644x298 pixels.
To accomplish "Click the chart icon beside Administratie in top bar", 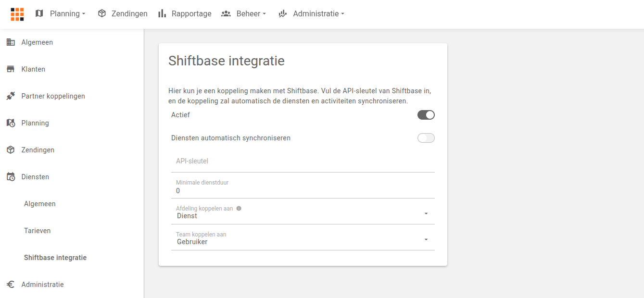I will [283, 13].
